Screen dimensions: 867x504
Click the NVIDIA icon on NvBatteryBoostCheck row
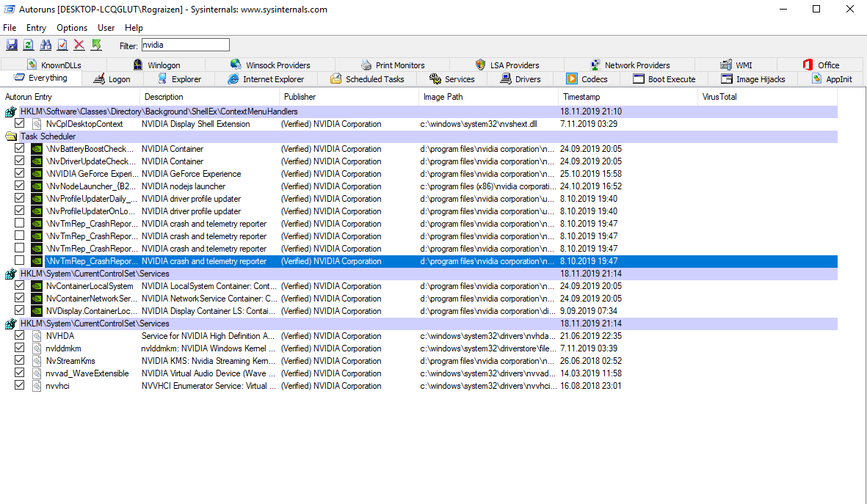point(37,149)
